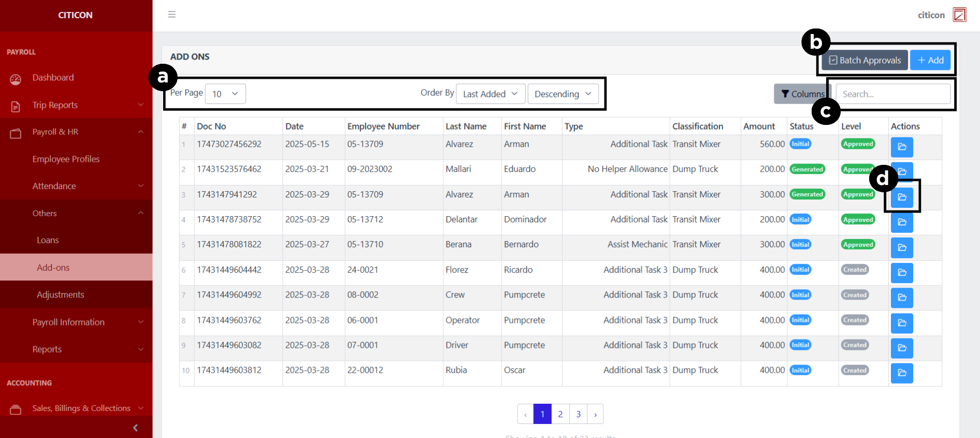Open folder action for Rubia Oscar row

point(901,373)
